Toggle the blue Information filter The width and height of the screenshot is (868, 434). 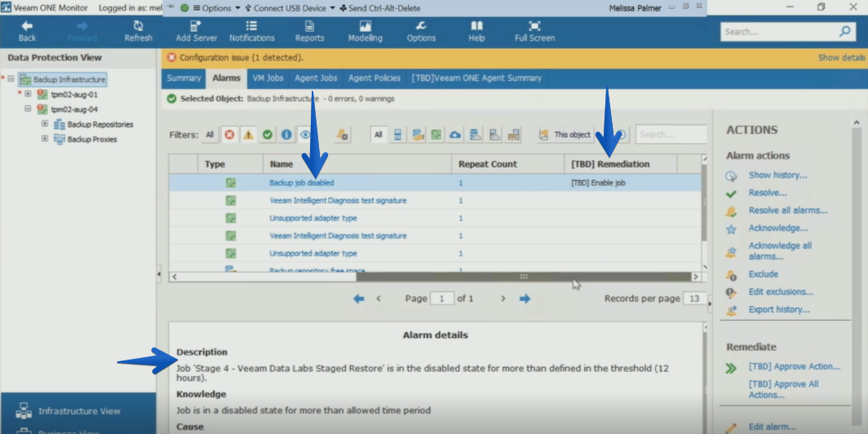coord(286,134)
